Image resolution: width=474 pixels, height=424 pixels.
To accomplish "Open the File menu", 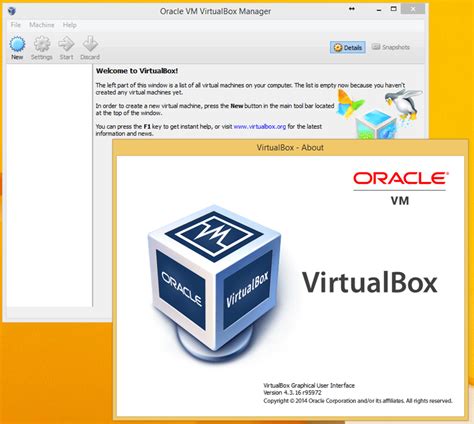I will point(16,25).
